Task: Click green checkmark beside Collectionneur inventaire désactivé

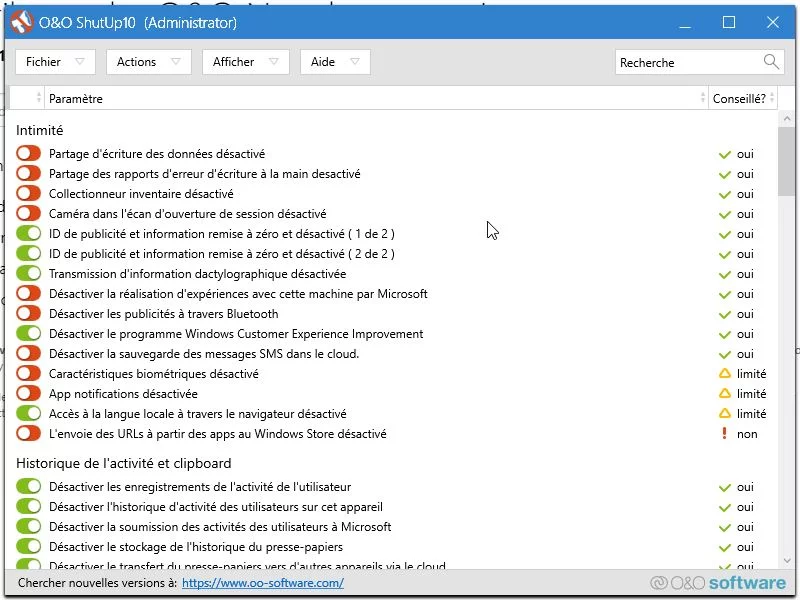Action: point(725,194)
